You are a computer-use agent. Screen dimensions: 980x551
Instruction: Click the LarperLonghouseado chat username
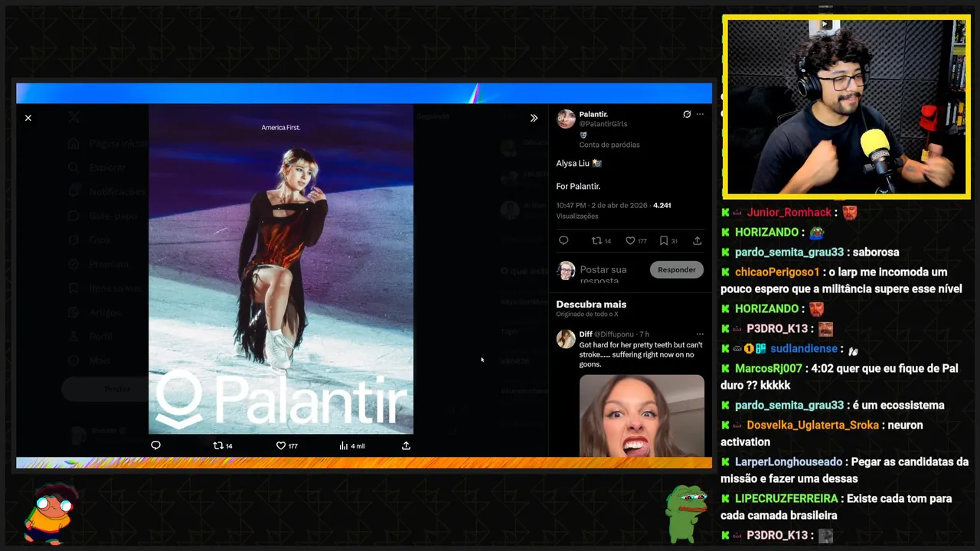click(789, 461)
